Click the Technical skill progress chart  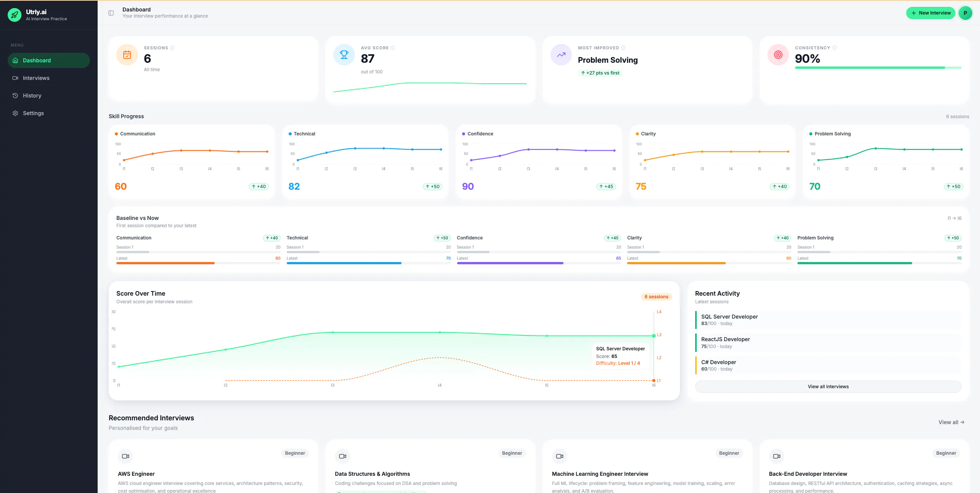point(366,156)
